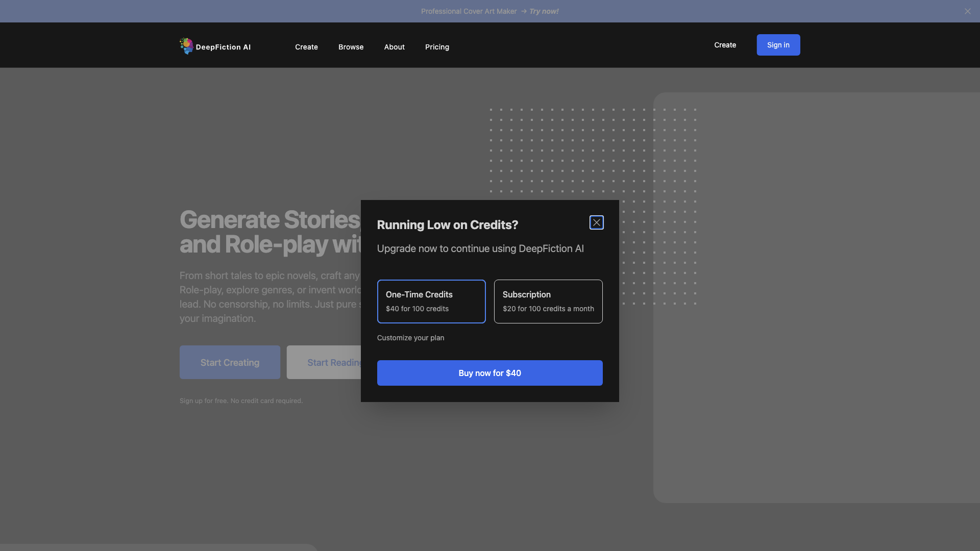
Task: Click the DeepFiction AI brand name
Action: coord(223,47)
